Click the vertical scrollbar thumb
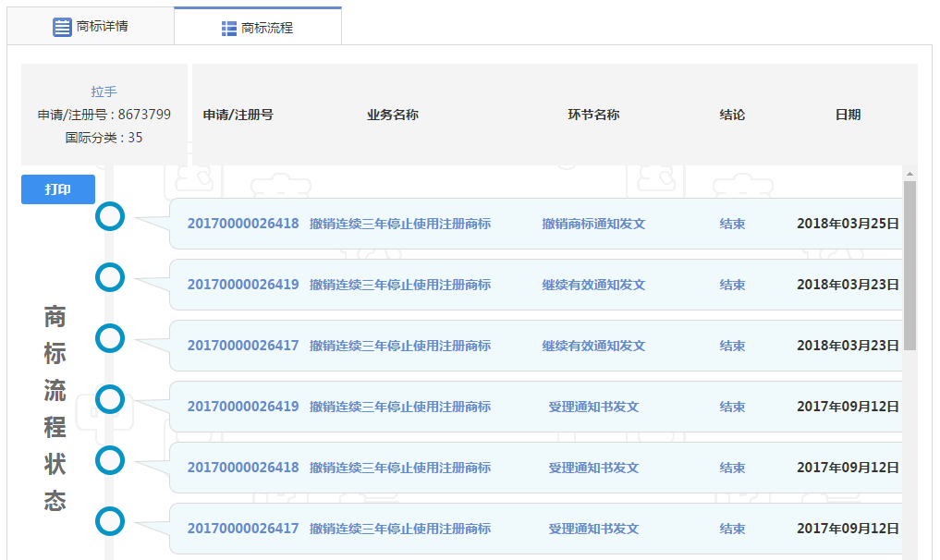940x560 pixels. pos(909,265)
